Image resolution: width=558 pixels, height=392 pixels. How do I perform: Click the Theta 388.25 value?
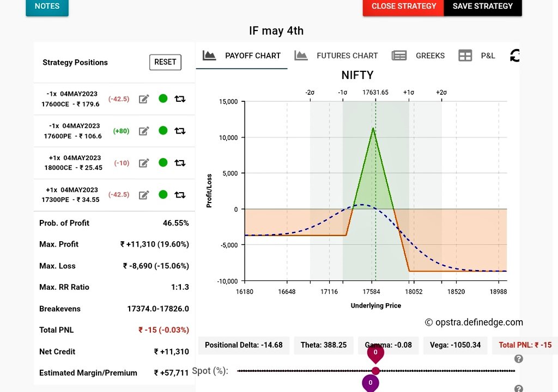coord(324,345)
